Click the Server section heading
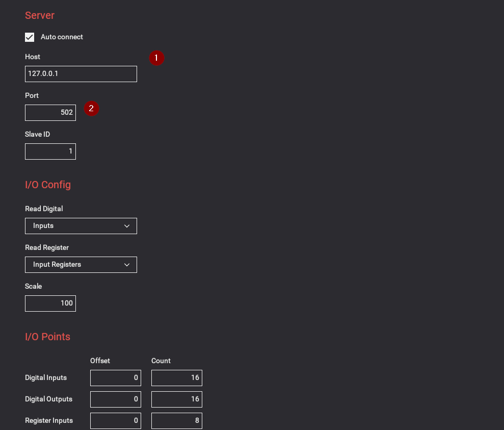Viewport: 504px width, 430px height. tap(40, 15)
